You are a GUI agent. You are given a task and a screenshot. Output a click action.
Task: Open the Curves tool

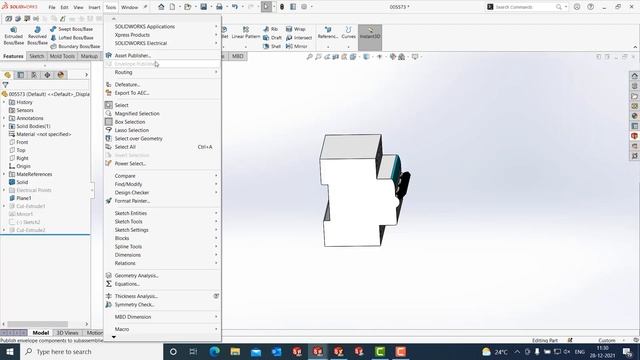(x=349, y=33)
